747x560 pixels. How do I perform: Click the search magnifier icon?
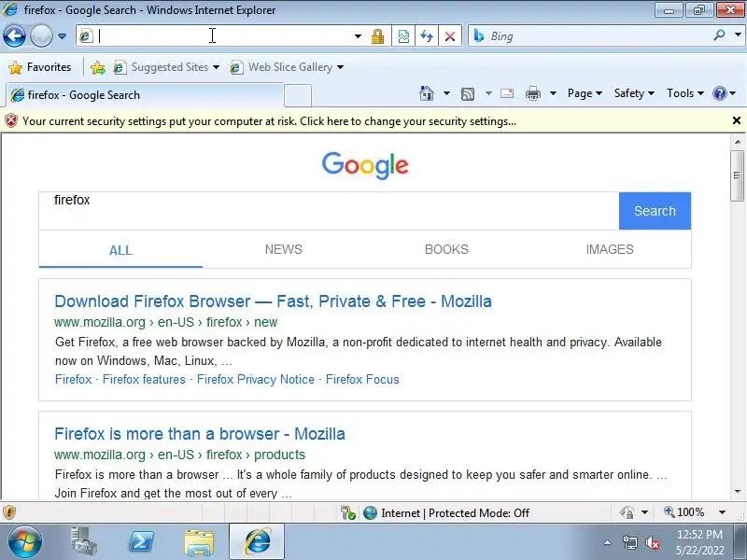pyautogui.click(x=719, y=35)
